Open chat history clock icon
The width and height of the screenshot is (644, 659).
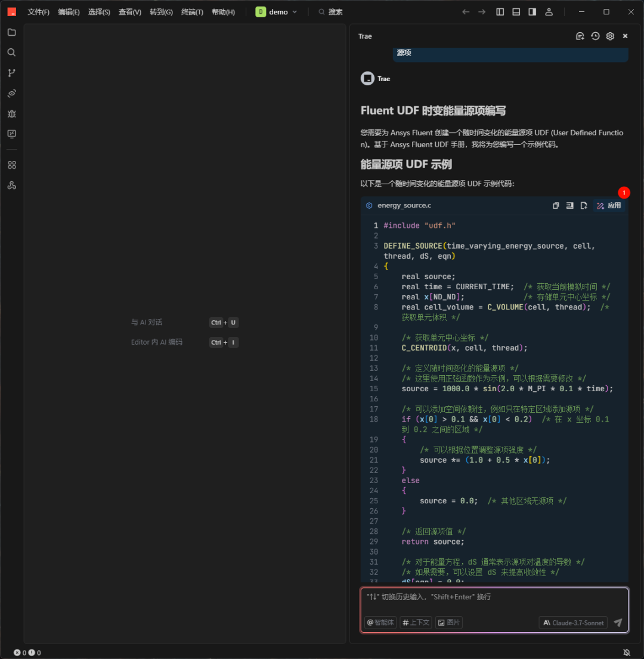[595, 36]
